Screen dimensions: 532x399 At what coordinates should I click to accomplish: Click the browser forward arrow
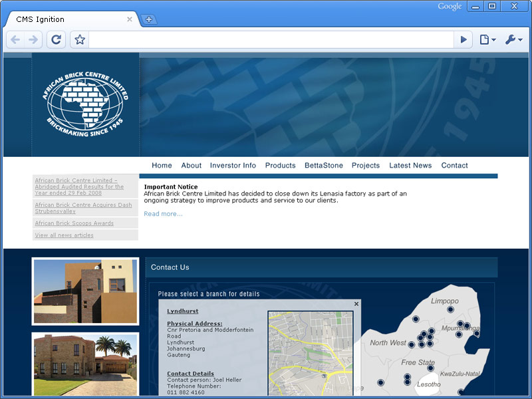coord(33,40)
